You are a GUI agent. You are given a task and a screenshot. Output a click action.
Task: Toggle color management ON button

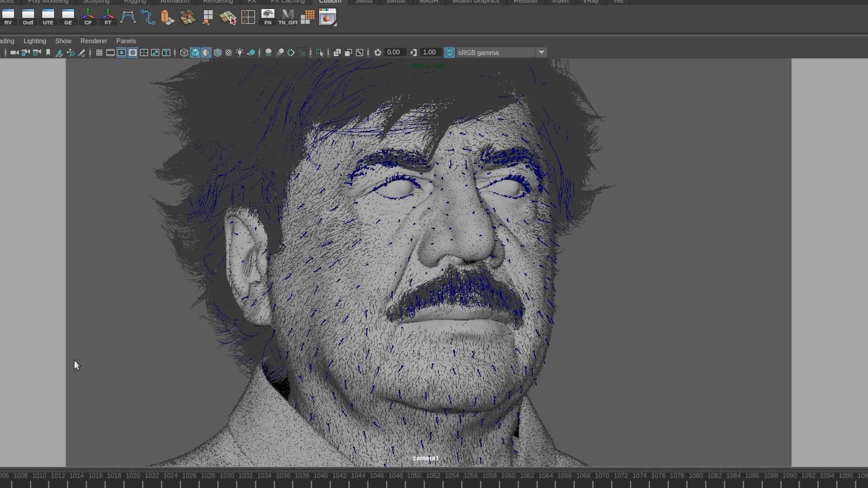click(x=449, y=52)
